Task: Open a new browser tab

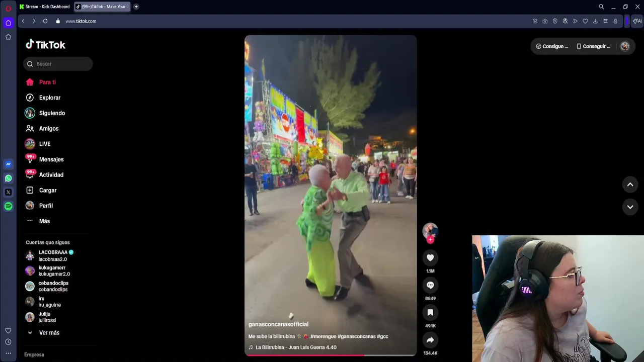Action: coord(136,7)
